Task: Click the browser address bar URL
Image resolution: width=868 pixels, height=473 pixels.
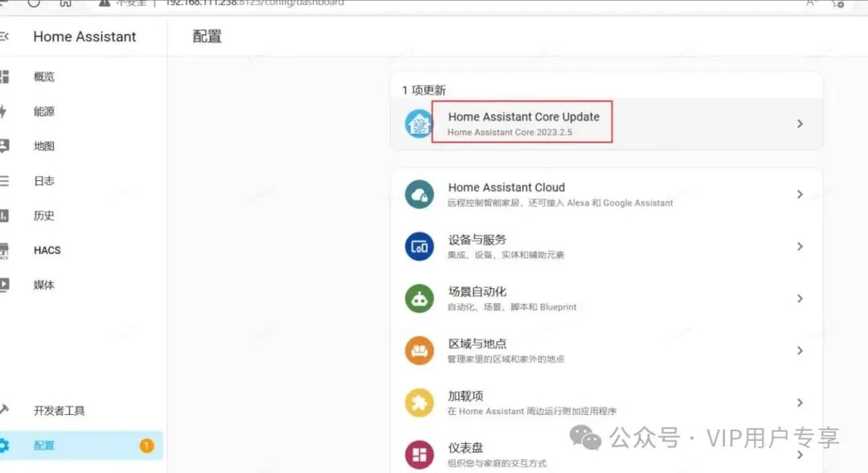Action: coord(255,2)
